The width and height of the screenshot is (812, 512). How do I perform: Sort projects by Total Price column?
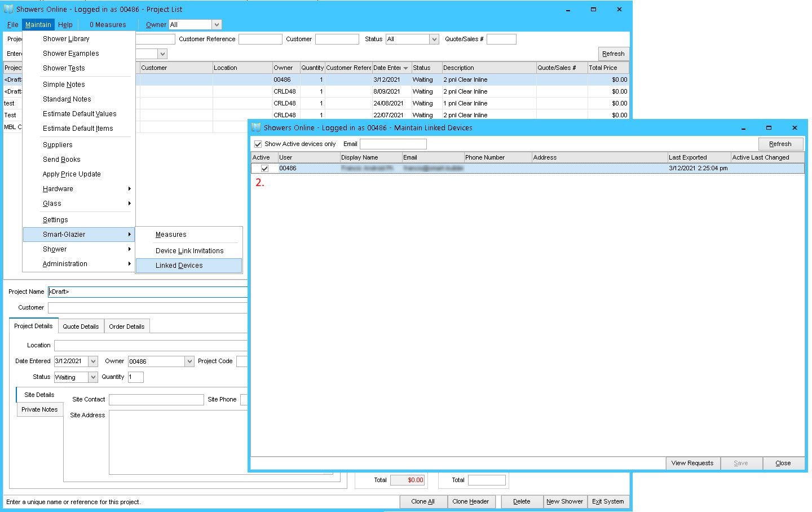coord(608,68)
